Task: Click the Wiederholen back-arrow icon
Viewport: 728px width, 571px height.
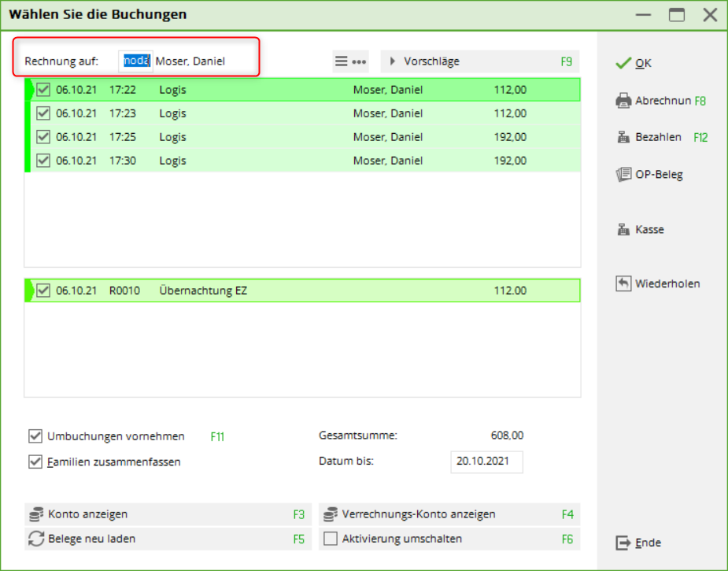Action: click(623, 284)
